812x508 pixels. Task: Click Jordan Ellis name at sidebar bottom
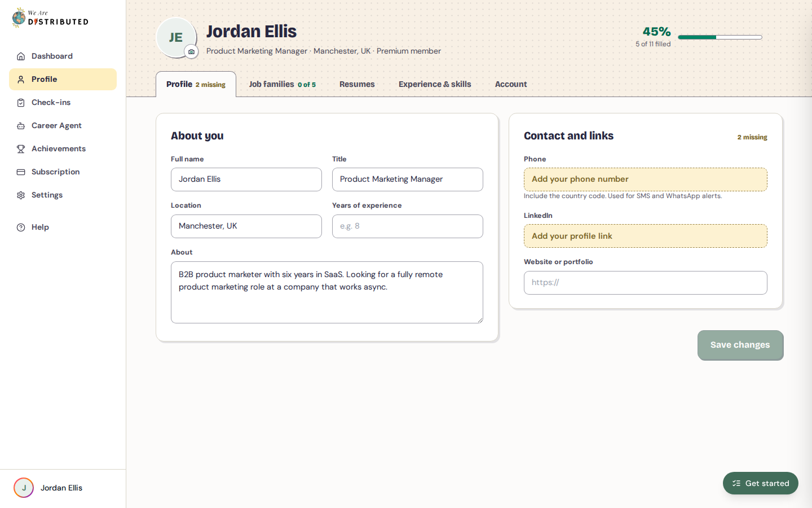coord(61,488)
